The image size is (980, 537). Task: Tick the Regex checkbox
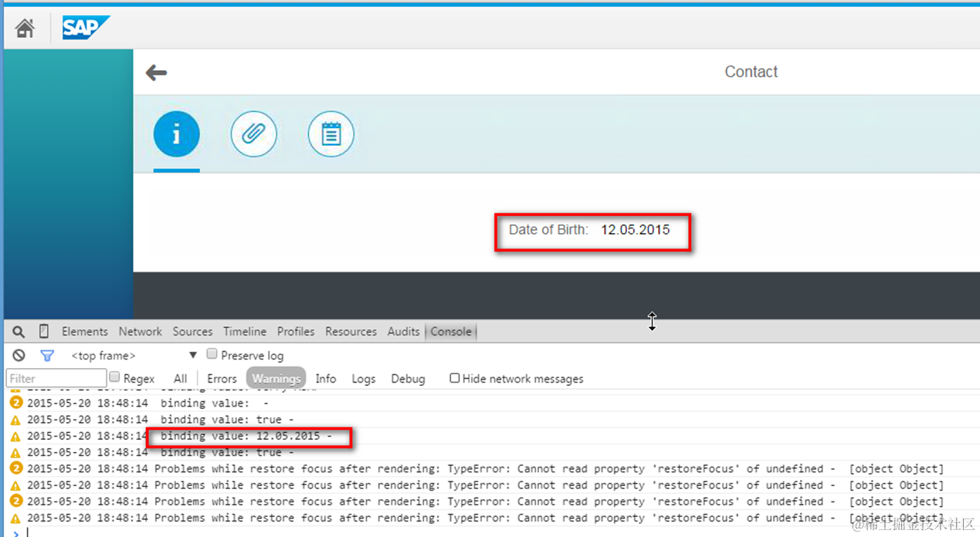tap(114, 377)
